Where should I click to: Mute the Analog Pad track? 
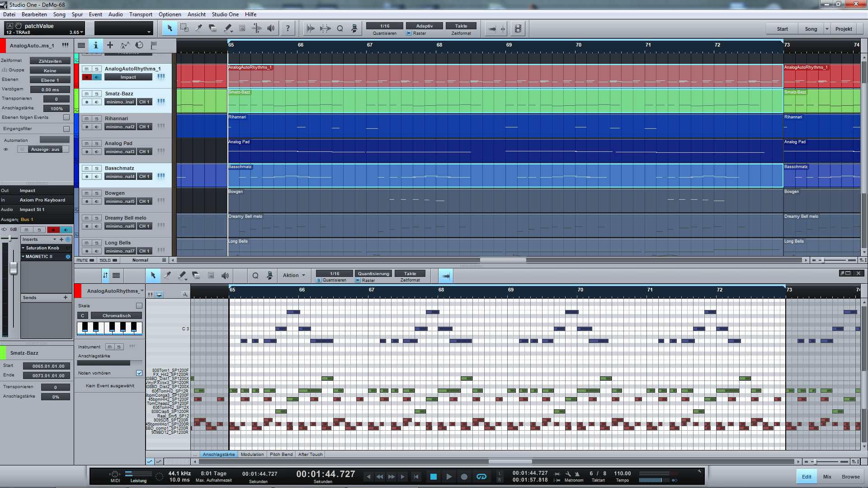point(87,144)
